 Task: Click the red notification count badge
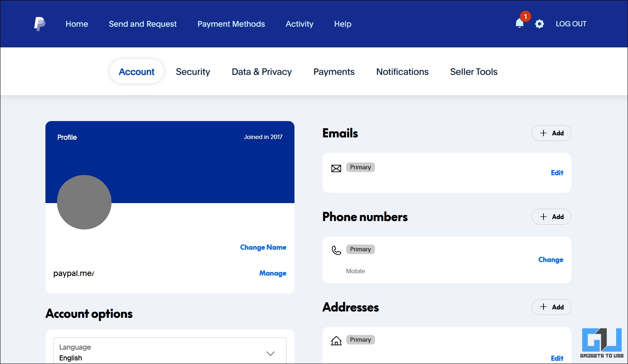pyautogui.click(x=526, y=16)
